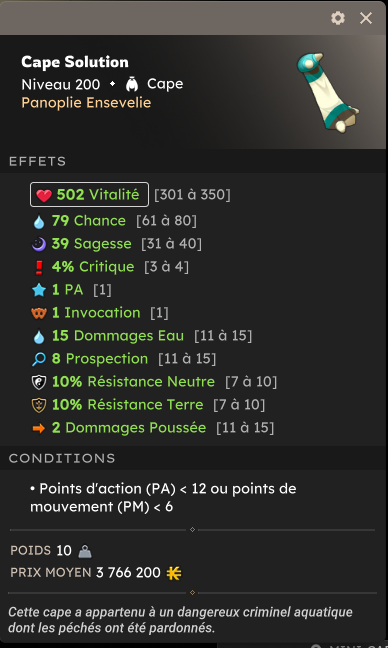Click the blue star PA icon
The height and width of the screenshot is (648, 388).
pyautogui.click(x=39, y=290)
